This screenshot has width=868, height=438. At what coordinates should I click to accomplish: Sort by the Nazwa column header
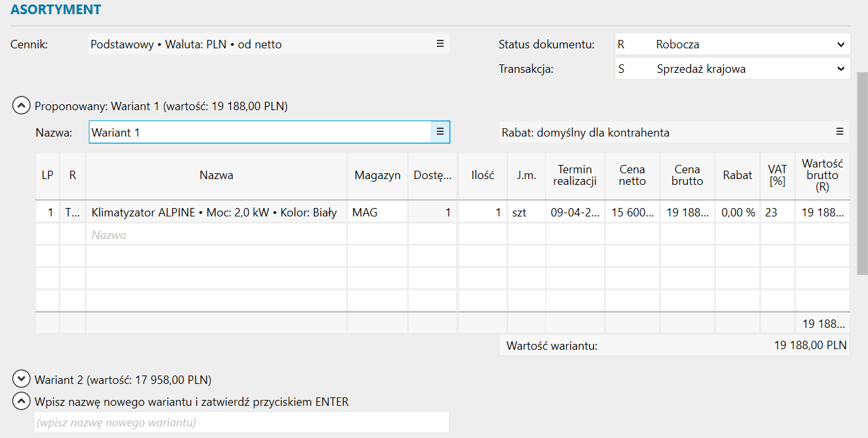(x=216, y=175)
